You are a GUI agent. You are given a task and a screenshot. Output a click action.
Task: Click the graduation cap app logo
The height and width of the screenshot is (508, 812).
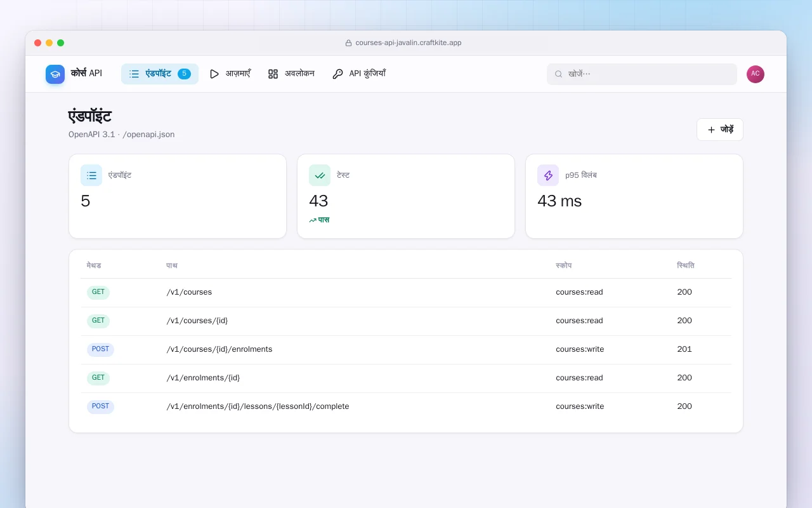click(x=55, y=74)
